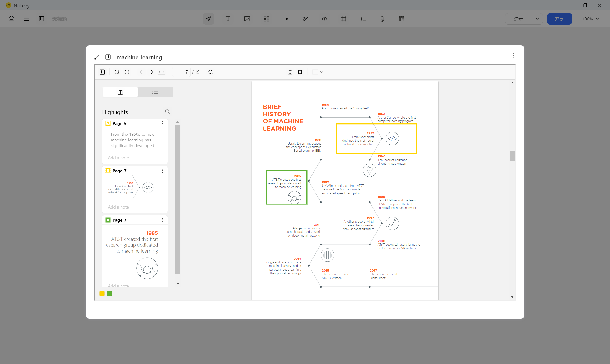Toggle the PDF viewer sidebar panel
610x364 pixels.
[102, 72]
